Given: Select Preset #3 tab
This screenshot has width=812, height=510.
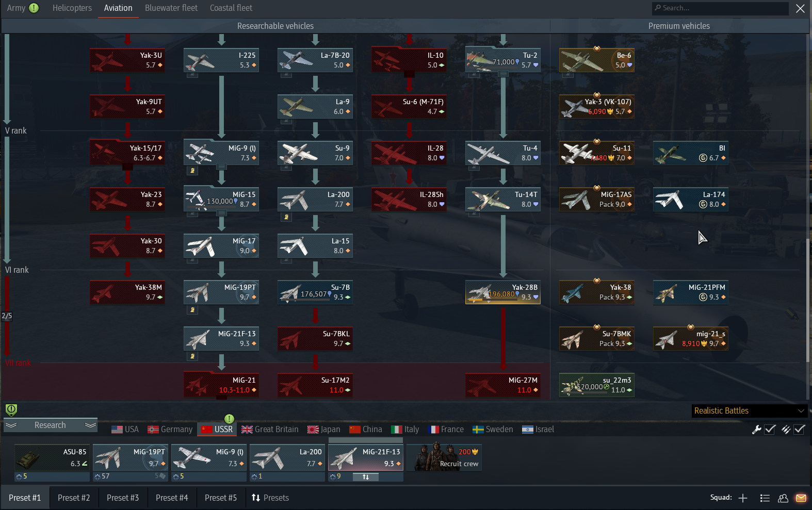Looking at the screenshot, I should tap(123, 498).
